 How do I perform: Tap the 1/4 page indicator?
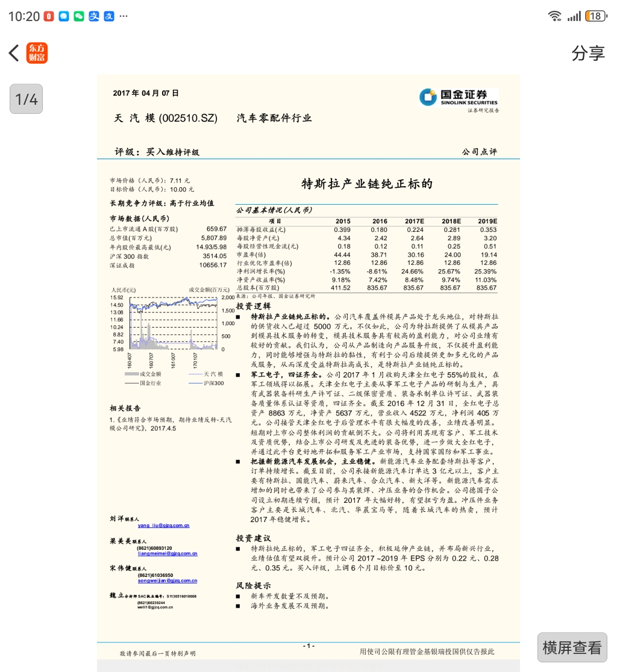tap(26, 99)
